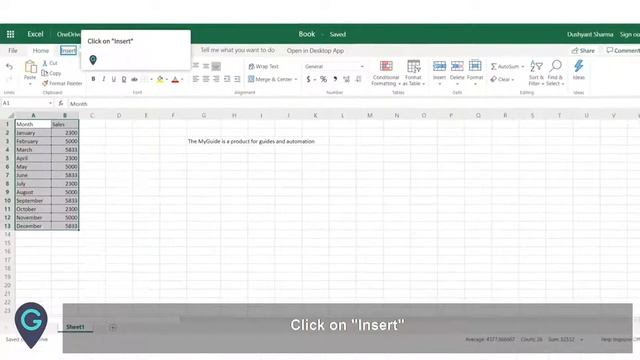The width and height of the screenshot is (640, 360).
Task: Align cell text right
Action: [x=216, y=79]
